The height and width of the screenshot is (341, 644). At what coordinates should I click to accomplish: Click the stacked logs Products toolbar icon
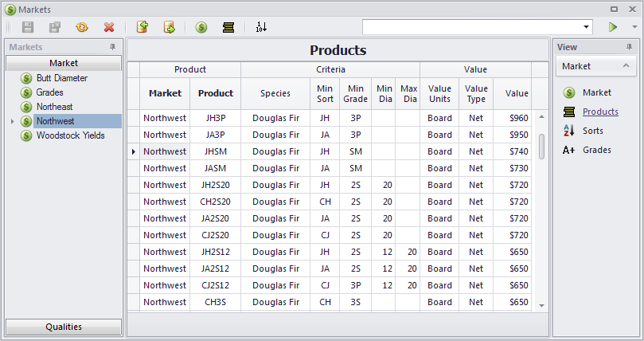tap(228, 27)
